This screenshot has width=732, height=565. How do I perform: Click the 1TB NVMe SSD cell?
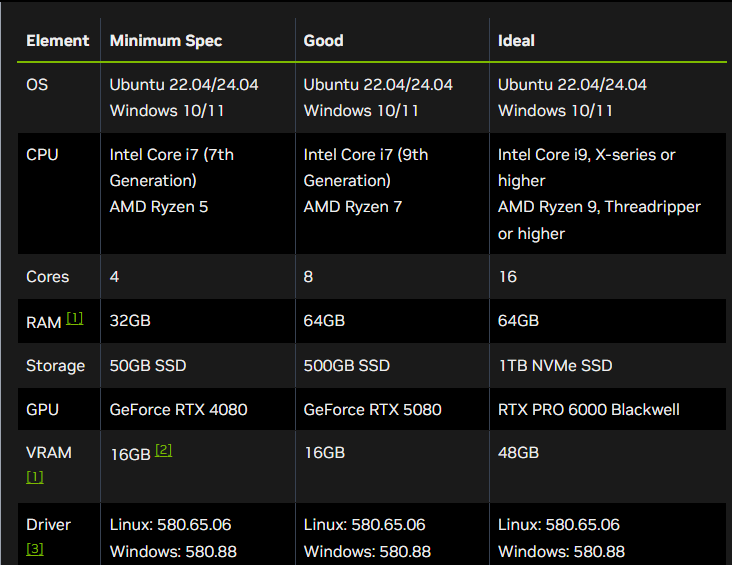[555, 365]
